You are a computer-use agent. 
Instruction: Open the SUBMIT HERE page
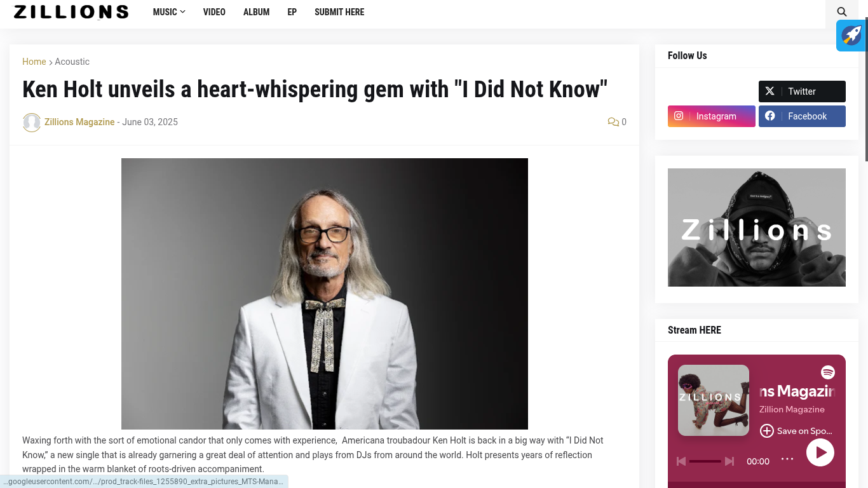click(339, 12)
